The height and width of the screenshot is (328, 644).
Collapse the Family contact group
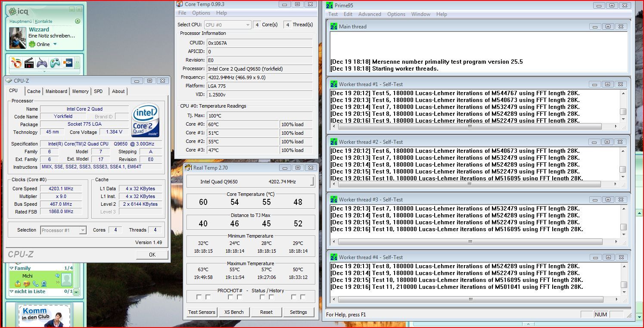[12, 268]
